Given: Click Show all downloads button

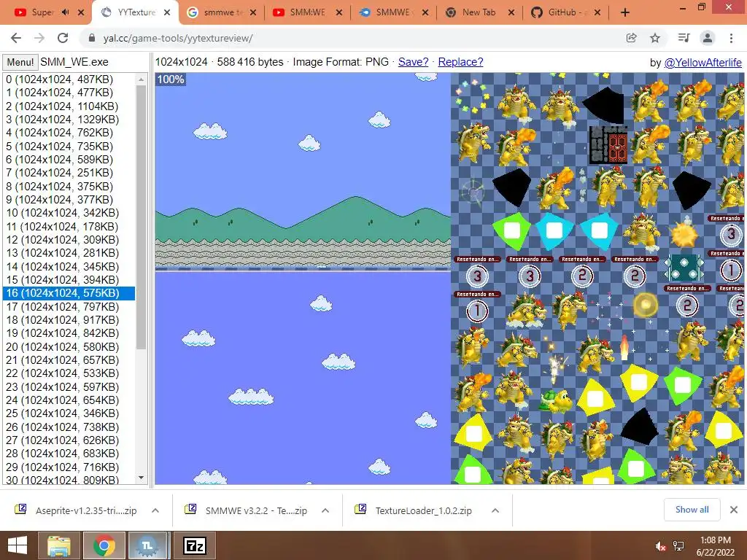Looking at the screenshot, I should (x=692, y=510).
